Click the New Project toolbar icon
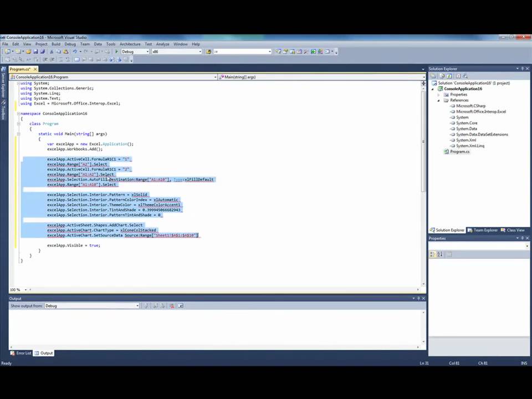Image resolution: width=532 pixels, height=399 pixels. 7,52
